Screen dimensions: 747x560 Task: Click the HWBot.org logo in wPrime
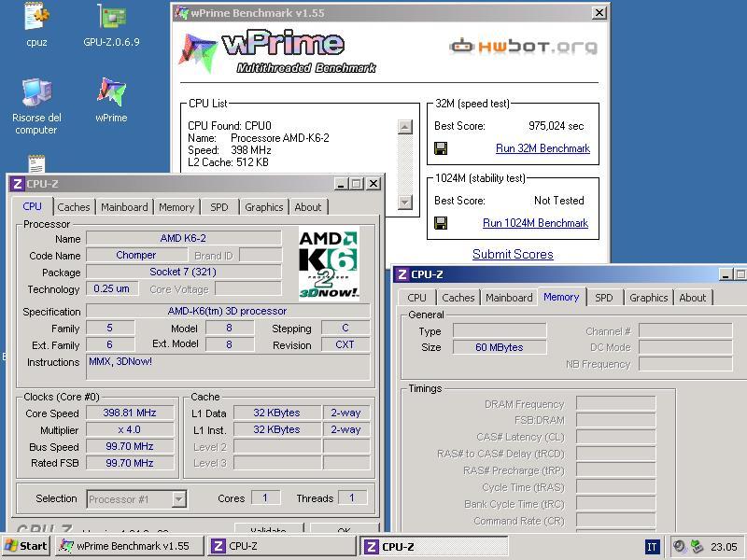click(x=523, y=46)
